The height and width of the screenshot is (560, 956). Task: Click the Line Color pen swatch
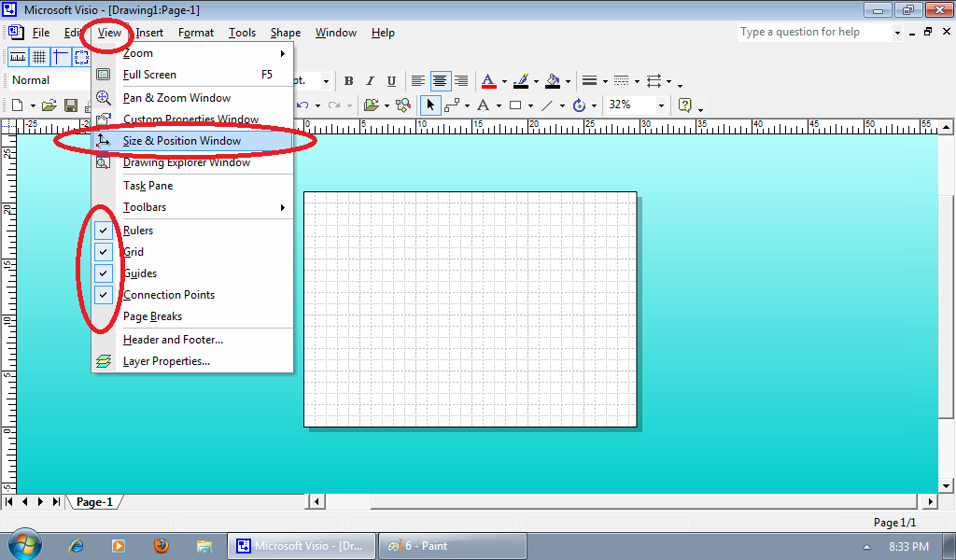click(x=521, y=81)
